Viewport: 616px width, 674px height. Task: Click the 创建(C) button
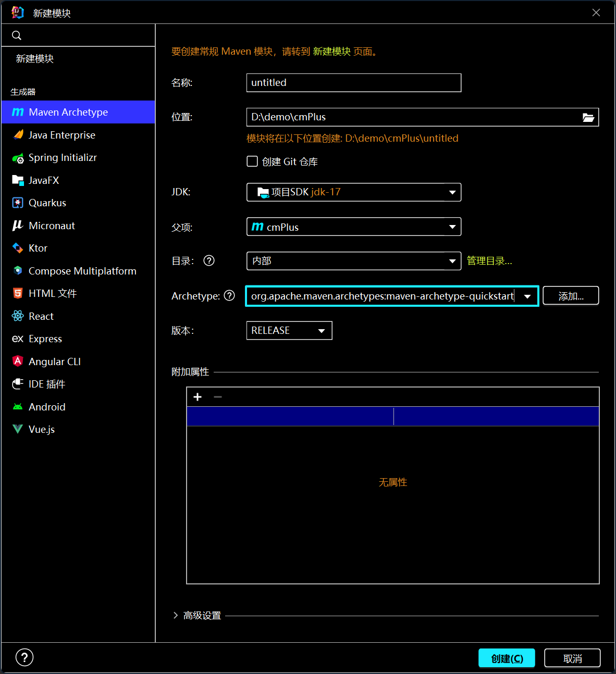(507, 658)
